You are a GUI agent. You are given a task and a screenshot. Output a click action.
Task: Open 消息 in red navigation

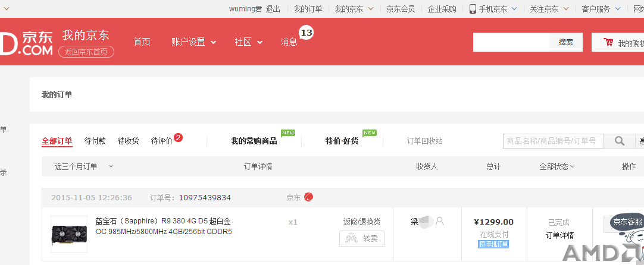click(289, 42)
